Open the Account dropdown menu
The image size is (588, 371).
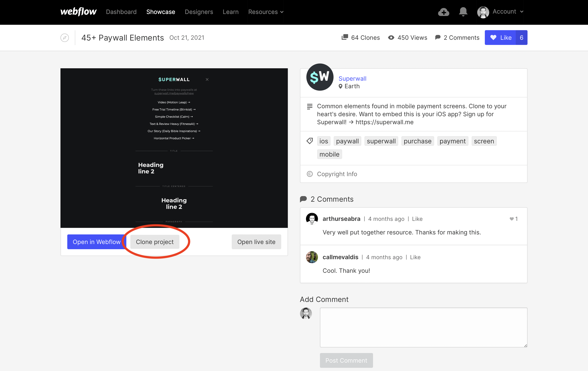click(508, 11)
